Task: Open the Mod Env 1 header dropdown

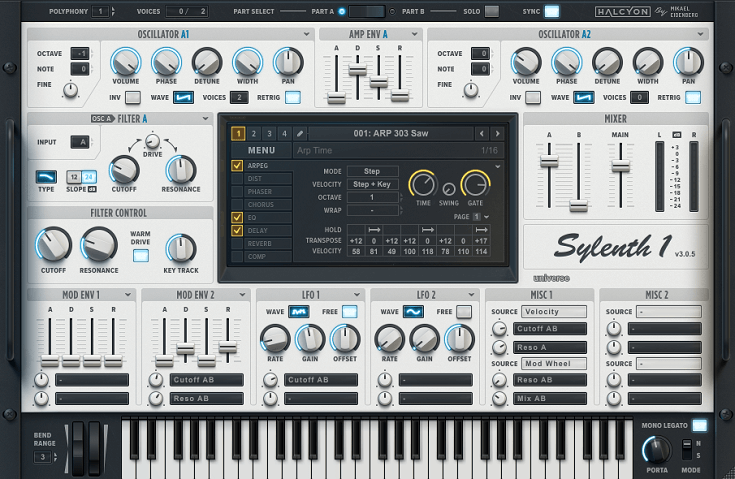Action: (128, 295)
